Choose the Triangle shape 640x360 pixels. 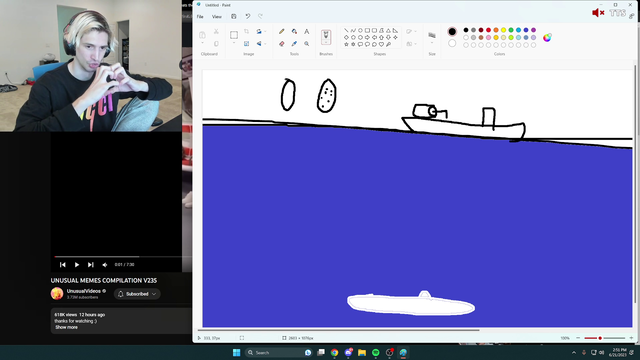[x=388, y=30]
